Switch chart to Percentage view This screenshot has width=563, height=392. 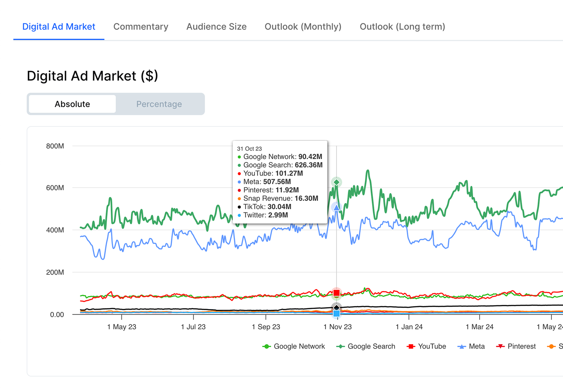159,104
